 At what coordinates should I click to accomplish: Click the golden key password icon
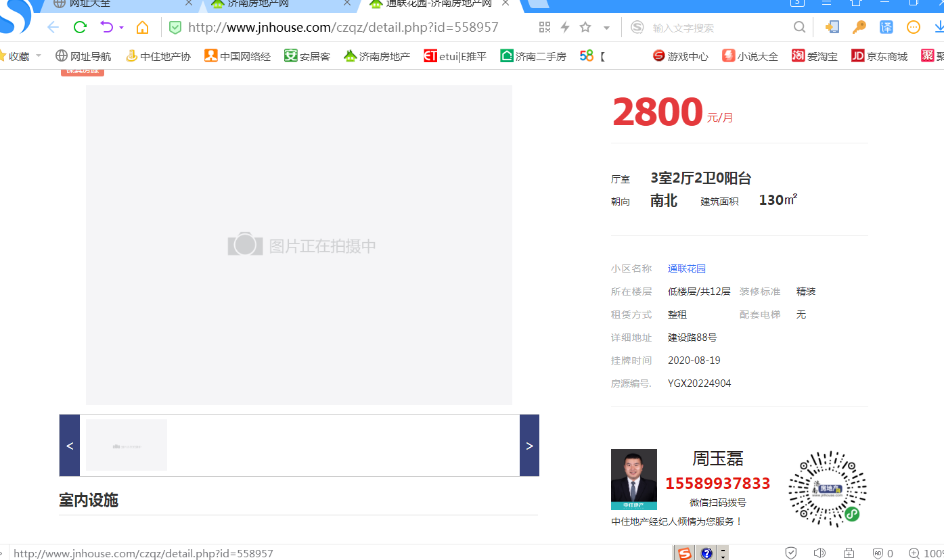(x=859, y=28)
